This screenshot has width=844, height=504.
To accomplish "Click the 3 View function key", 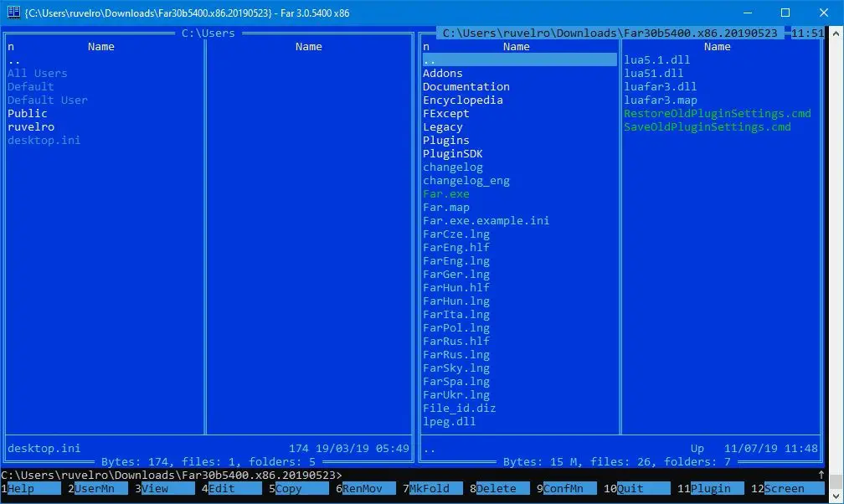I will [x=165, y=488].
